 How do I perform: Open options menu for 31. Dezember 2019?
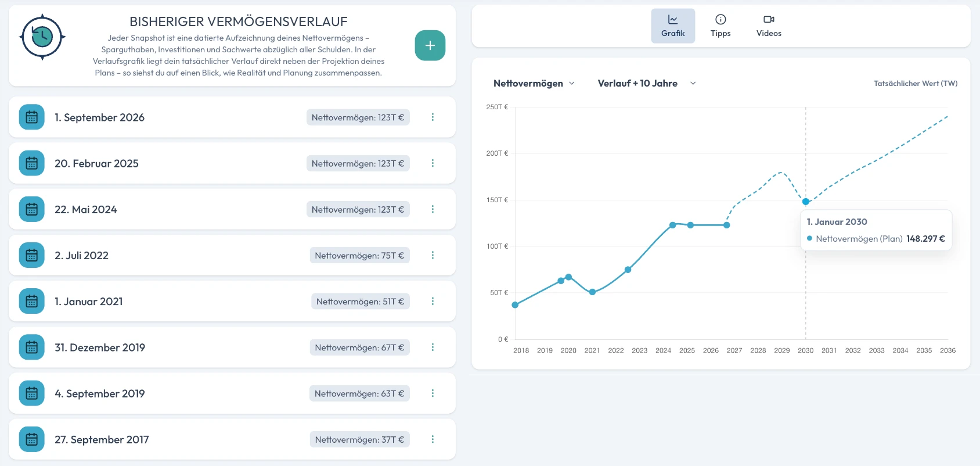(433, 347)
